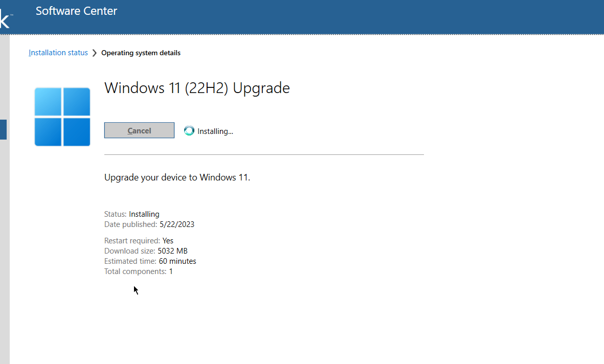Cancel the Windows 11 upgrade installation
Screen dimensions: 604x364
139,130
